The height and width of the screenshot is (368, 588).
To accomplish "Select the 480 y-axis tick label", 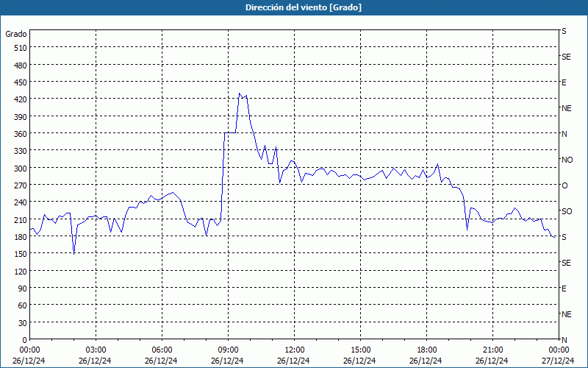I will click(x=21, y=66).
